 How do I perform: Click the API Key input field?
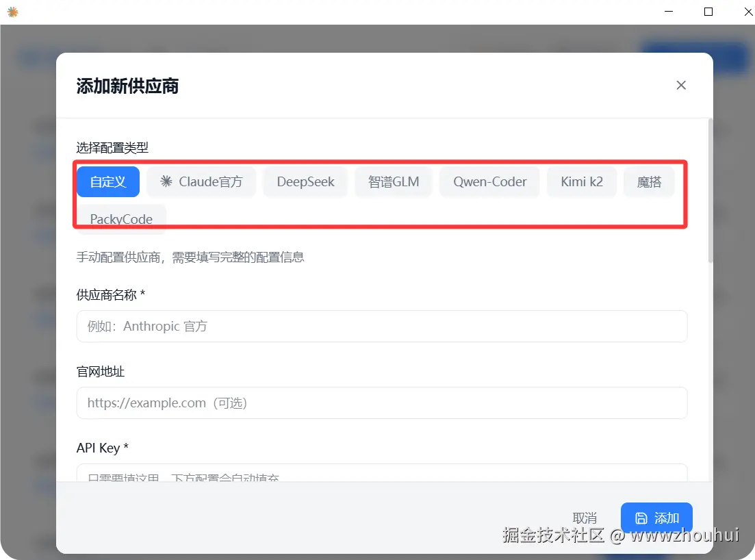click(382, 473)
